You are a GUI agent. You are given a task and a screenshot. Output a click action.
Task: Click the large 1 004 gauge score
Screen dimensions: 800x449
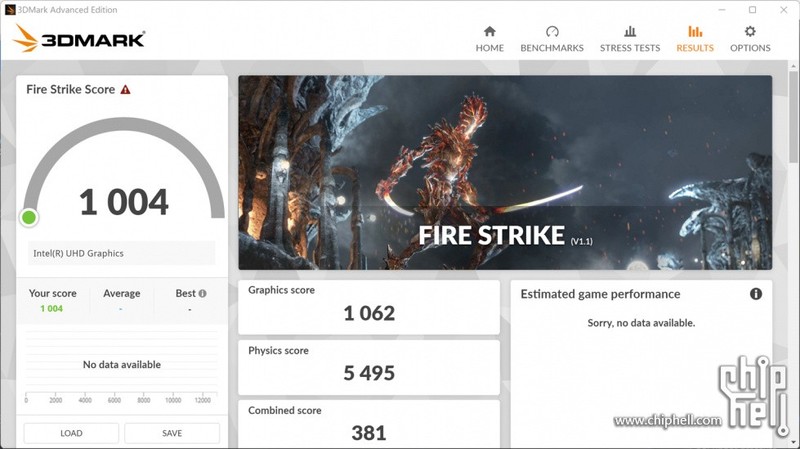[x=123, y=202]
